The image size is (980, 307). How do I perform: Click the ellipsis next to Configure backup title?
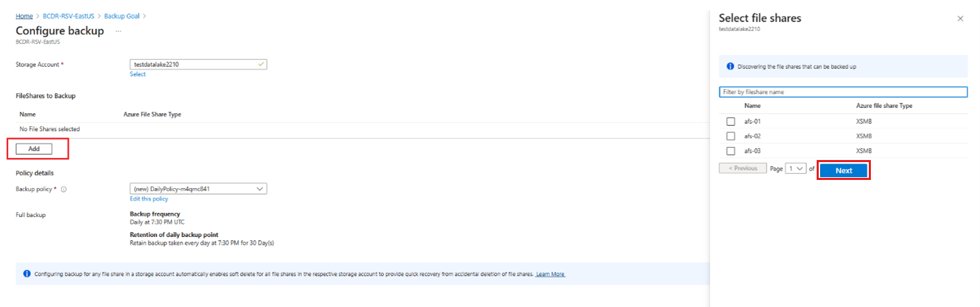118,31
